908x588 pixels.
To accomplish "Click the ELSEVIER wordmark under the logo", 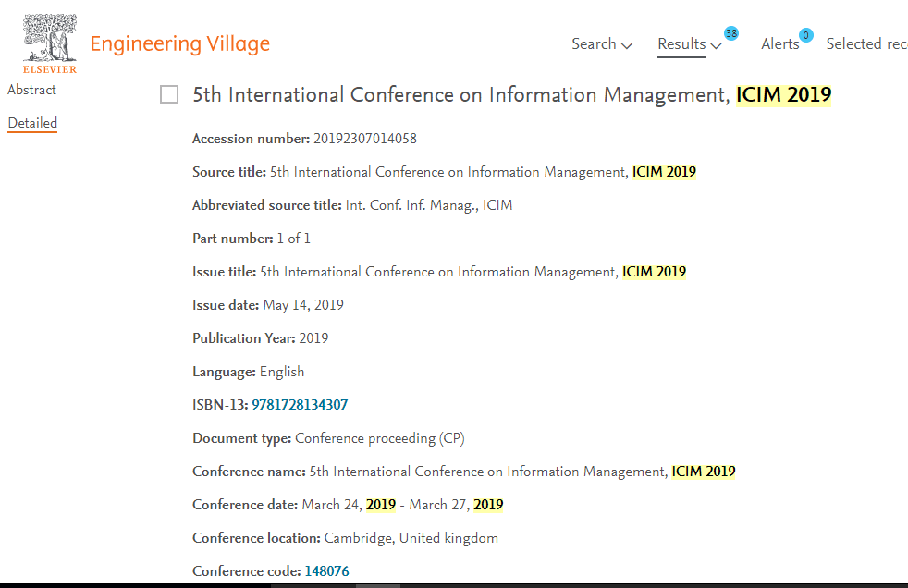I will (50, 69).
